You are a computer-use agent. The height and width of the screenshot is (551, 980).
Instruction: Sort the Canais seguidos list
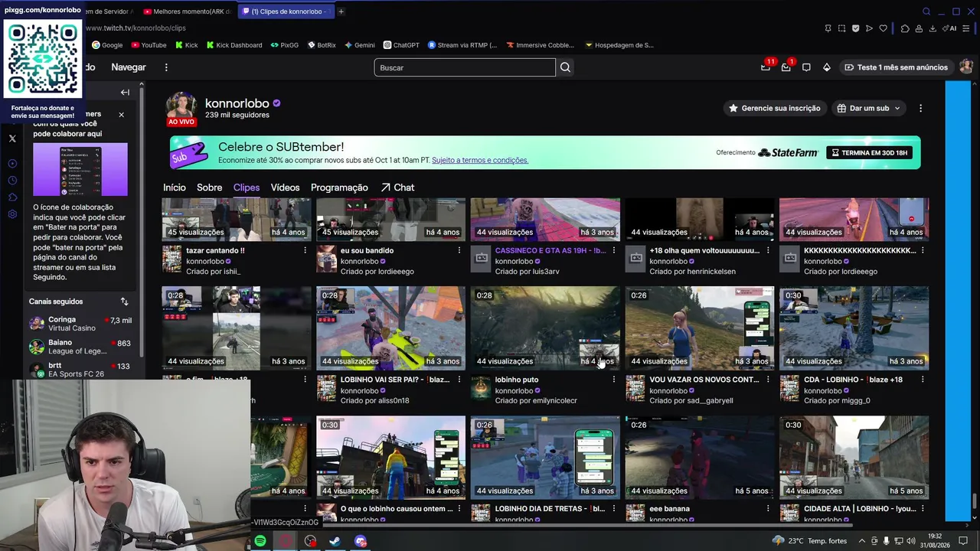coord(124,302)
